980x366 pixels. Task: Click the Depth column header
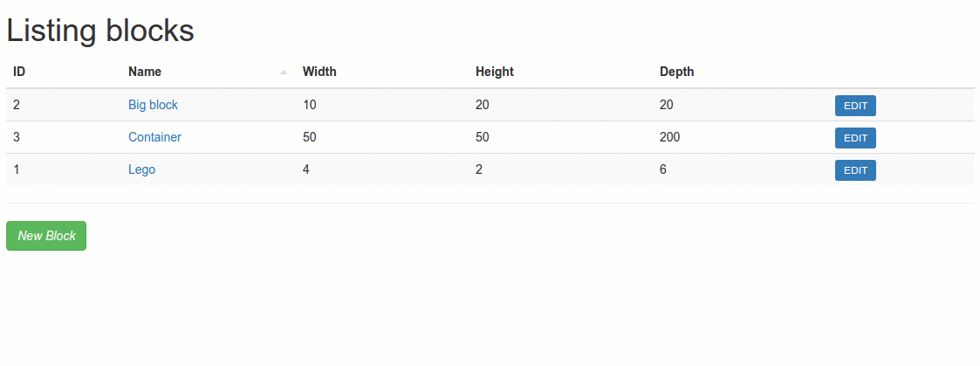[677, 72]
